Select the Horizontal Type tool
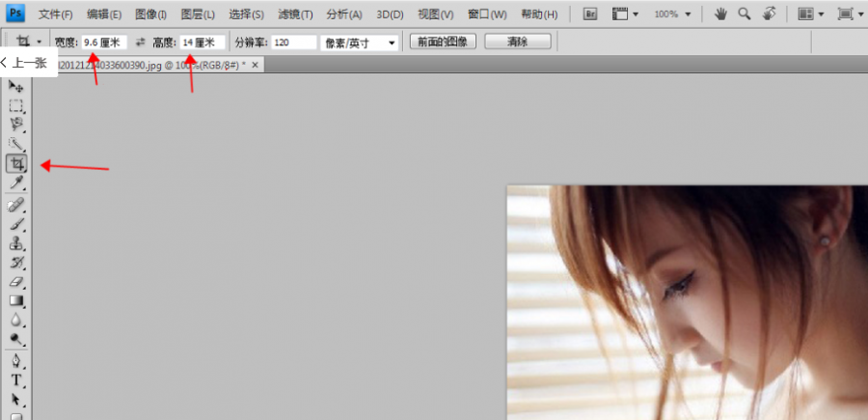This screenshot has width=868, height=420. (x=16, y=380)
